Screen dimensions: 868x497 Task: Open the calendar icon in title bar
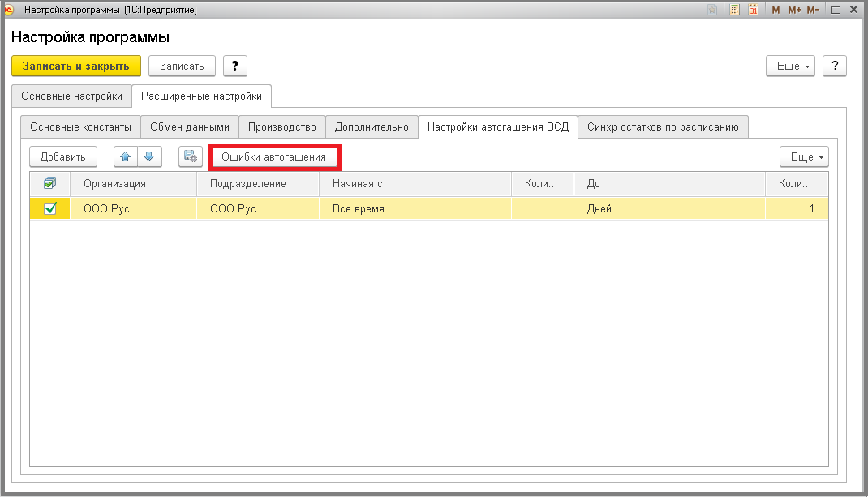[754, 10]
